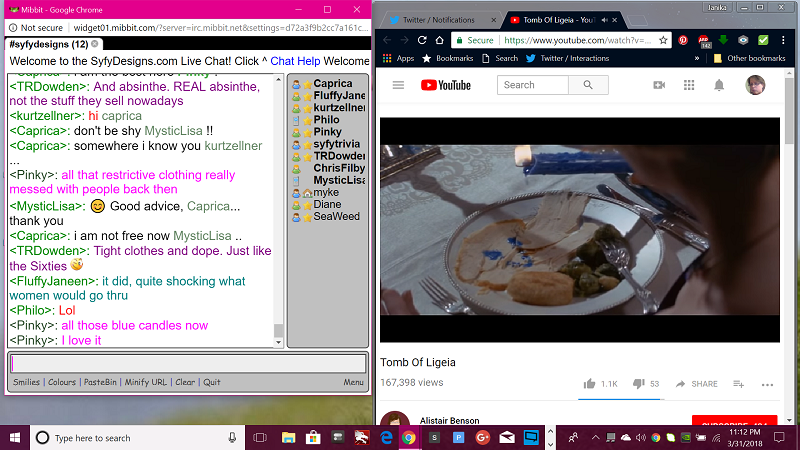Image resolution: width=800 pixels, height=450 pixels.
Task: Add the video to a playlist
Action: point(738,384)
